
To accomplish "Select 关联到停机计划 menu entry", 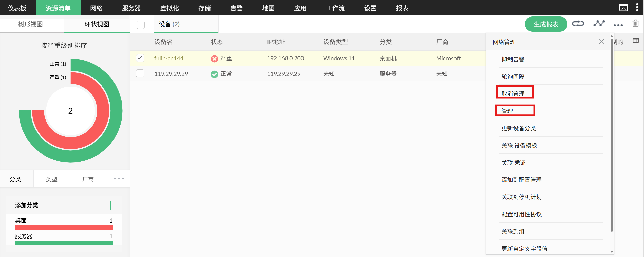I will click(551, 197).
